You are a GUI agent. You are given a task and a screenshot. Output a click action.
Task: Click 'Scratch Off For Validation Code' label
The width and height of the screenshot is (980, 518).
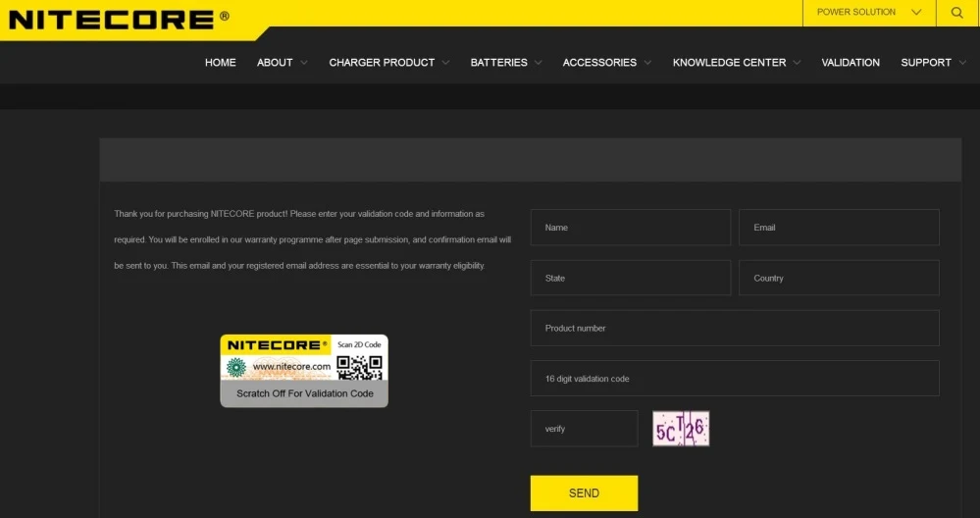[x=305, y=393]
